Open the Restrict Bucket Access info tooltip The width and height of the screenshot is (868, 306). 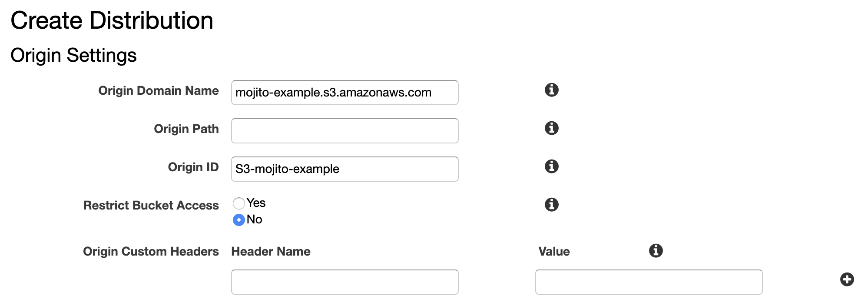[x=551, y=205]
